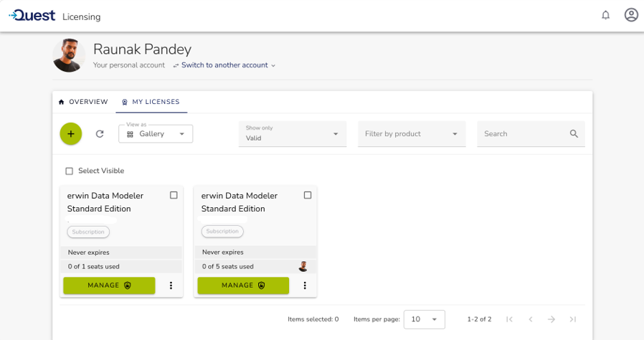Open the Show only Valid dropdown
Viewport: 644px width, 340px height.
click(293, 134)
